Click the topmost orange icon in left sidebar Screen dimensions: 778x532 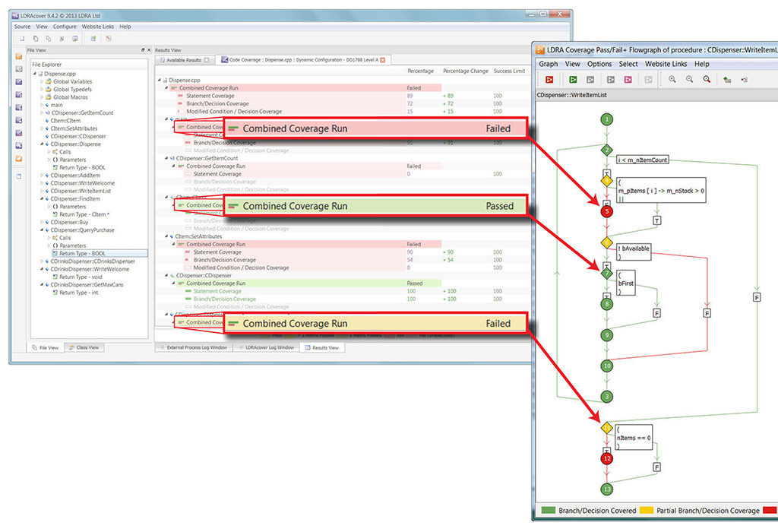19,56
